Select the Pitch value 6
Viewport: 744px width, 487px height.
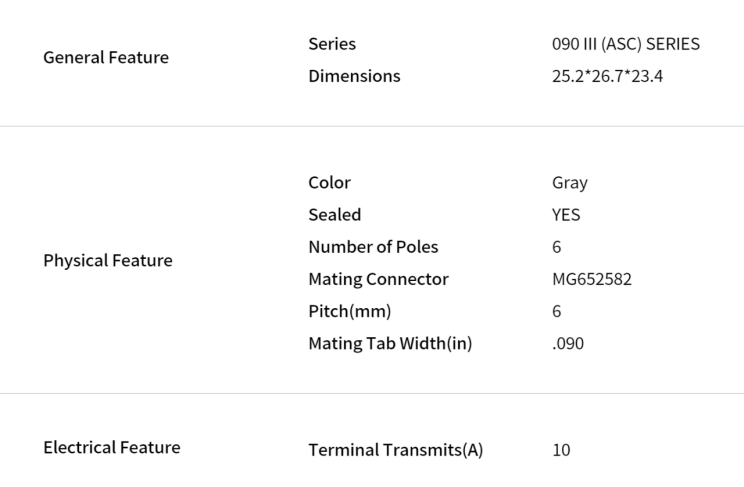point(557,311)
